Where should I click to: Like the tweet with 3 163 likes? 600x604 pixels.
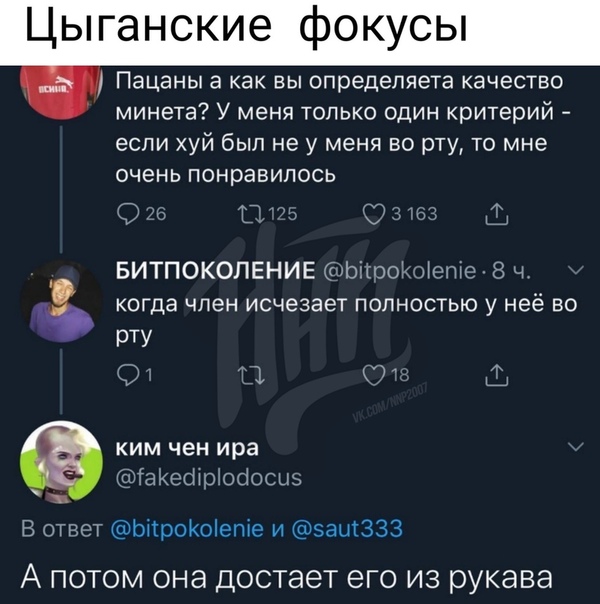[401, 214]
